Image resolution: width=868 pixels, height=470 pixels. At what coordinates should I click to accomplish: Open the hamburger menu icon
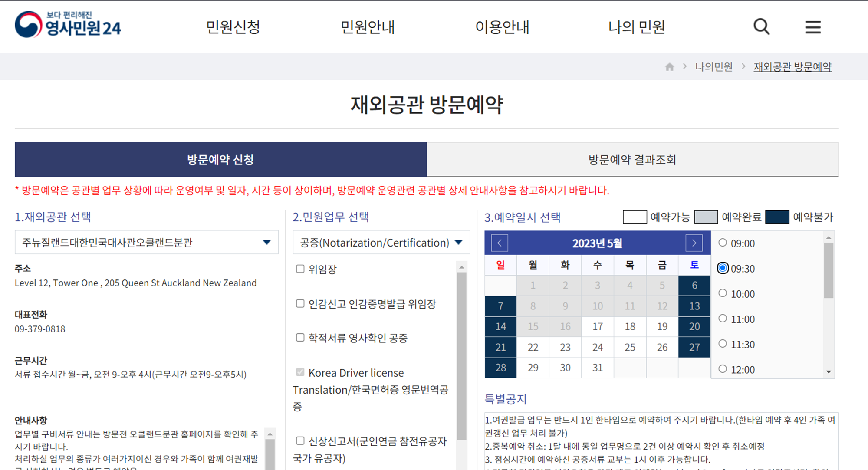[x=812, y=27]
